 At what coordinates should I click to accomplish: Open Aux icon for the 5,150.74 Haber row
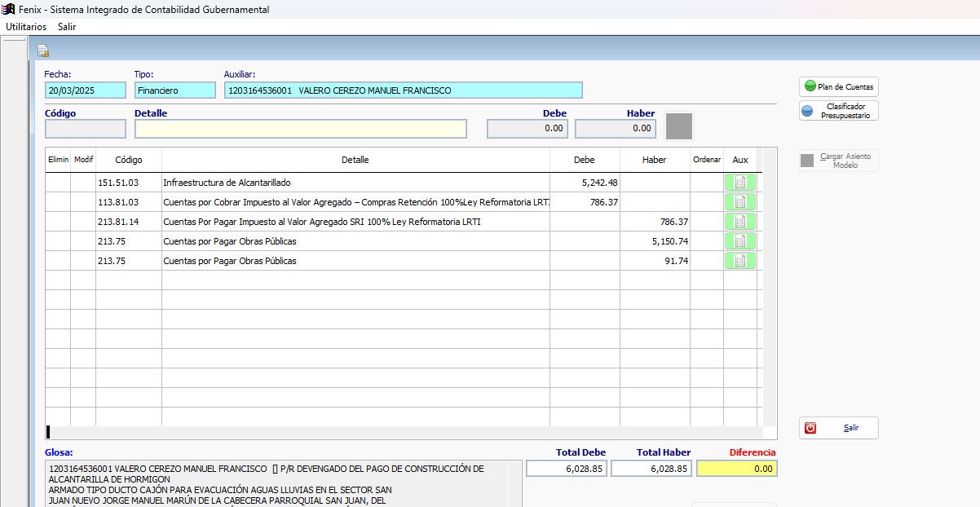739,241
